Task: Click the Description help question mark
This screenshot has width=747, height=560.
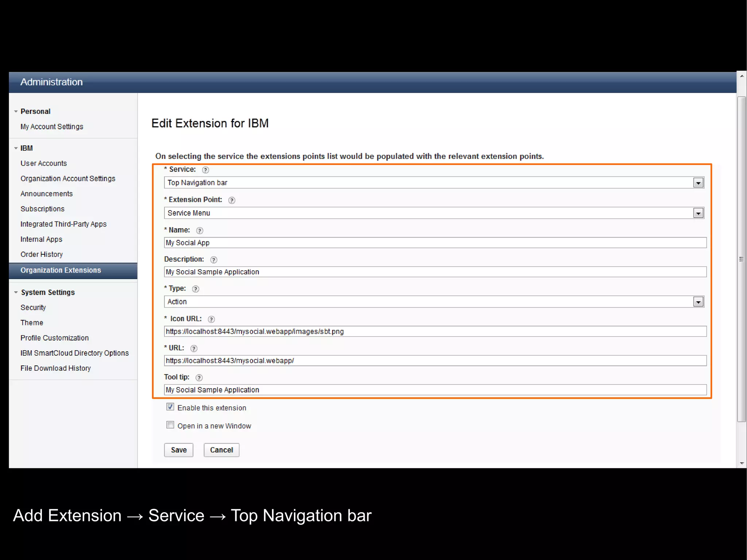Action: pyautogui.click(x=214, y=260)
